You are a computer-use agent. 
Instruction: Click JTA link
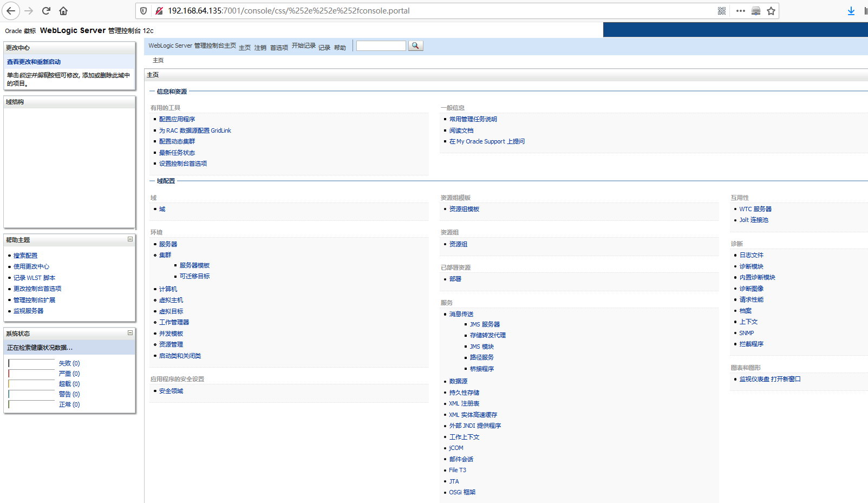(x=454, y=481)
